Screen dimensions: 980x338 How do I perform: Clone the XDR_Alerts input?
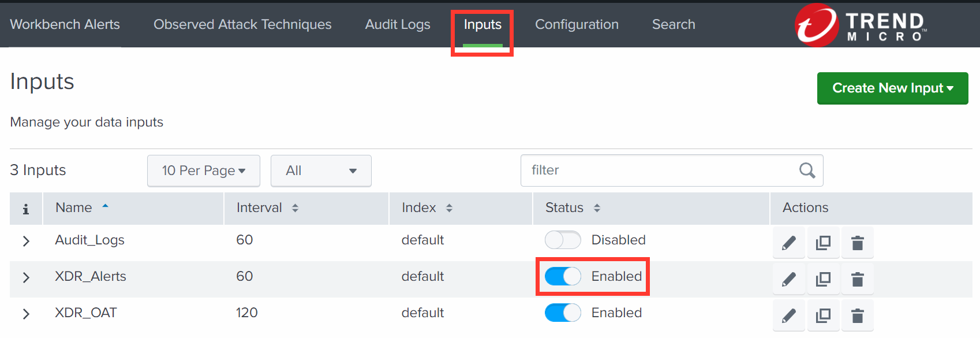click(823, 280)
